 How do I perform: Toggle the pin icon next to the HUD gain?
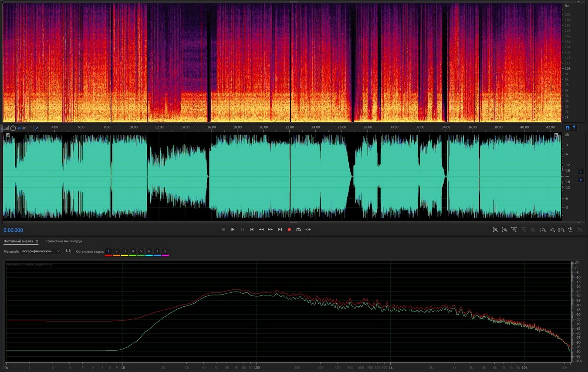click(x=37, y=128)
